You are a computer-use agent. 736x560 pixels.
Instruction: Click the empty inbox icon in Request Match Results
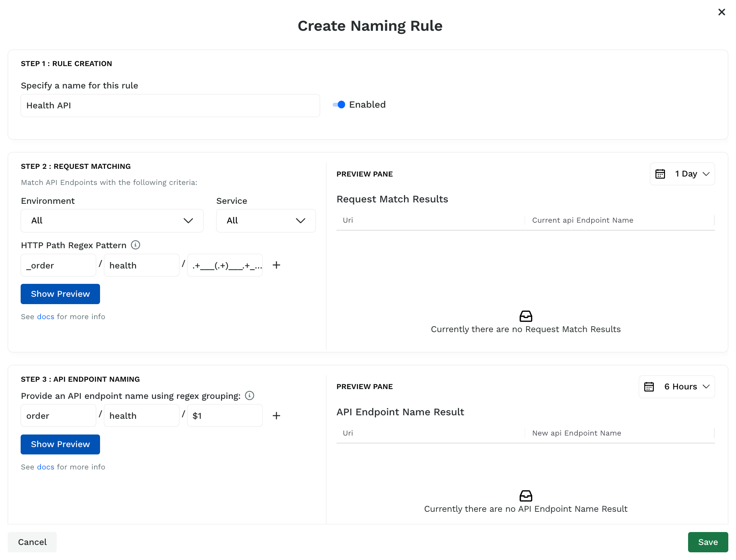pyautogui.click(x=526, y=316)
